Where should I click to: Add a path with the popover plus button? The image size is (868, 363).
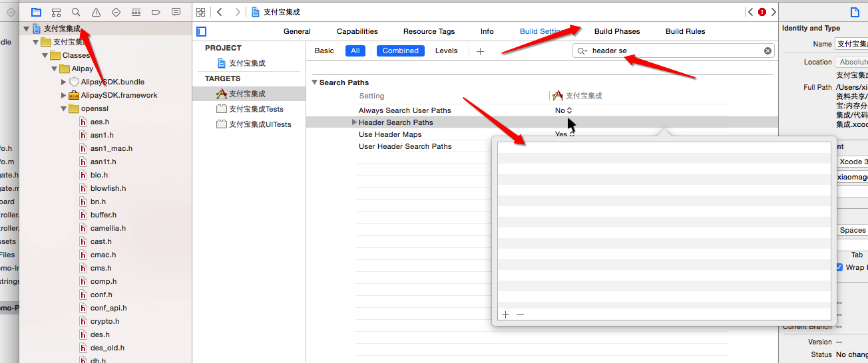[x=505, y=314]
